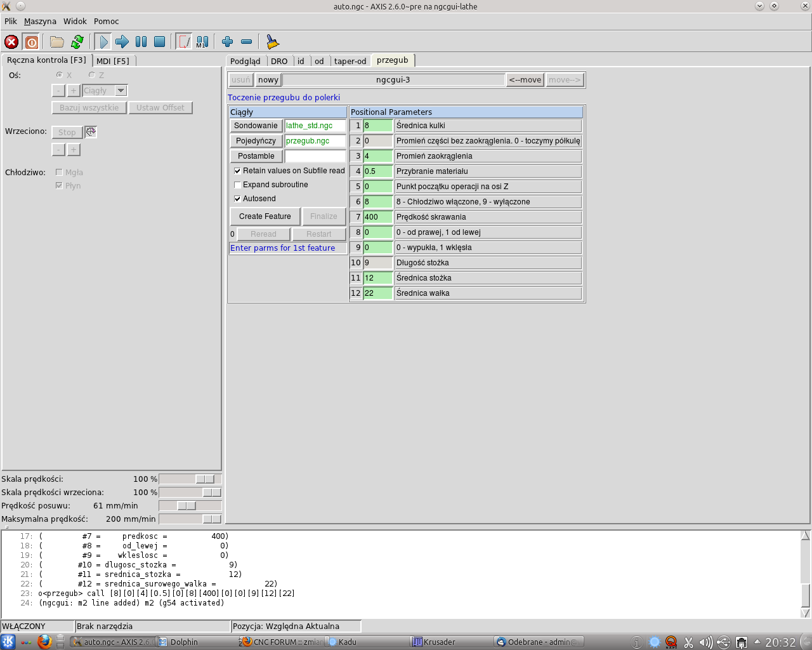
Task: Click the nowy page button
Action: coord(268,80)
